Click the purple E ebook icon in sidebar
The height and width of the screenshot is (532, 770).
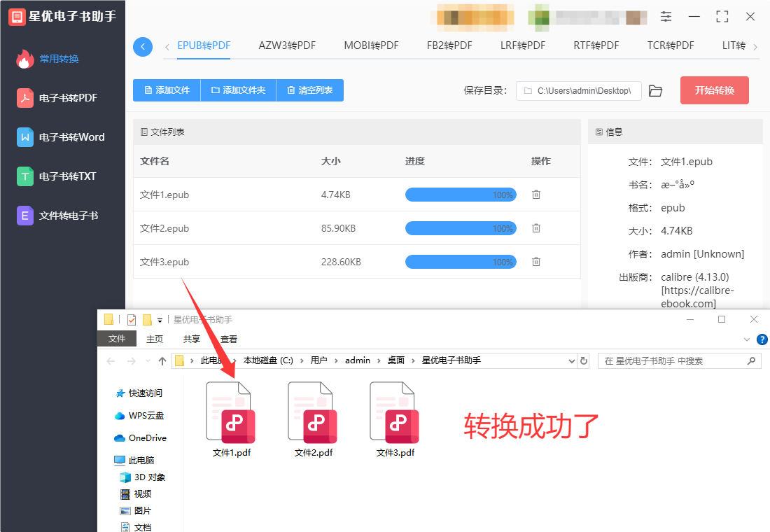click(25, 216)
